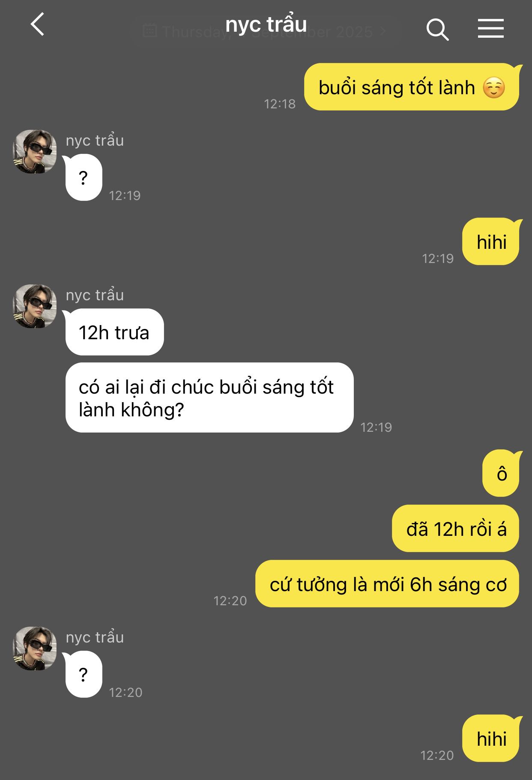Open avatar next to first '?' message
The height and width of the screenshot is (780, 532).
(35, 152)
